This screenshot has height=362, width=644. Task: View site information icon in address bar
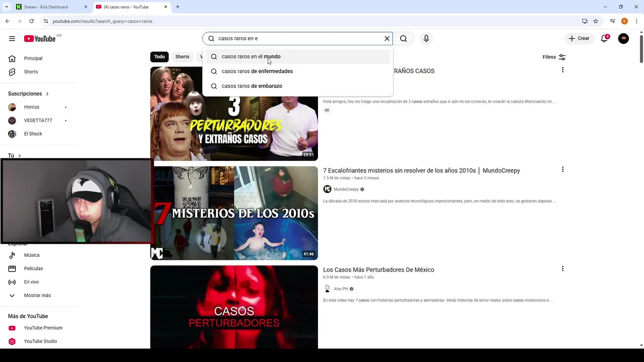(x=46, y=21)
